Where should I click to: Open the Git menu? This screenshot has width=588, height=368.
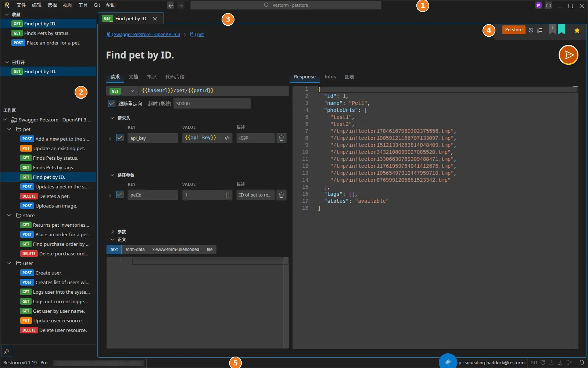pos(97,5)
